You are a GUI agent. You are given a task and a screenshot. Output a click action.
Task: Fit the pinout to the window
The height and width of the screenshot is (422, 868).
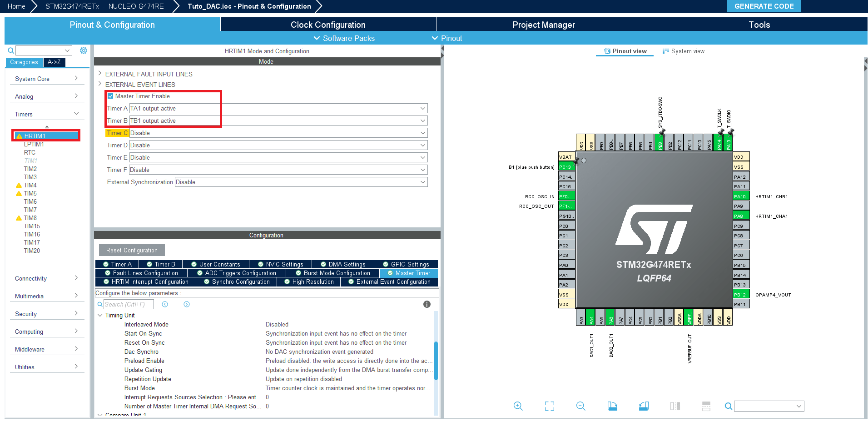550,406
